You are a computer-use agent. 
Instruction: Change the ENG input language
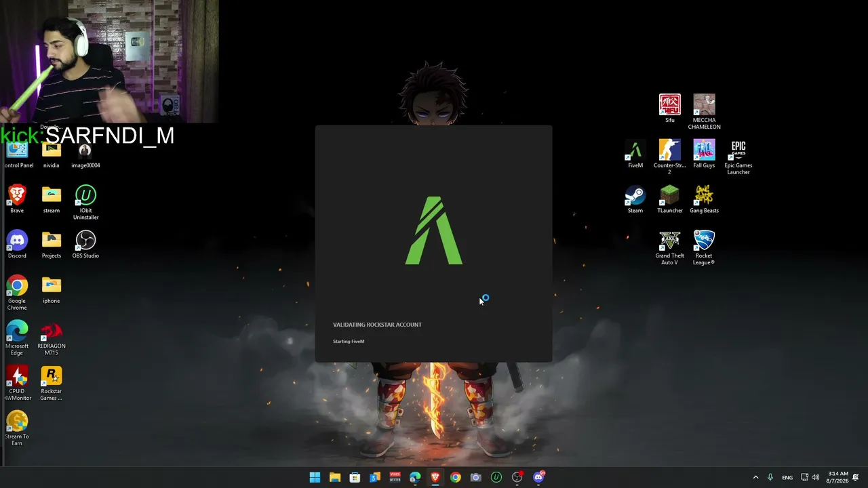787,477
